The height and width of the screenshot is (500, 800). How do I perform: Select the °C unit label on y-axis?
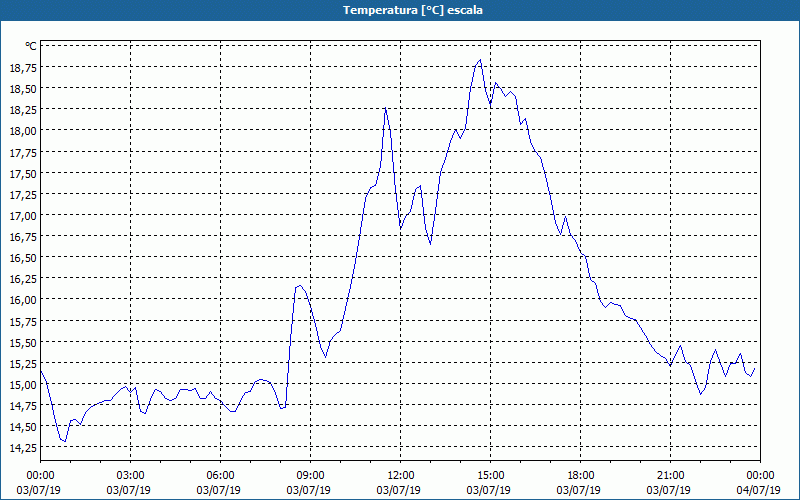point(31,46)
